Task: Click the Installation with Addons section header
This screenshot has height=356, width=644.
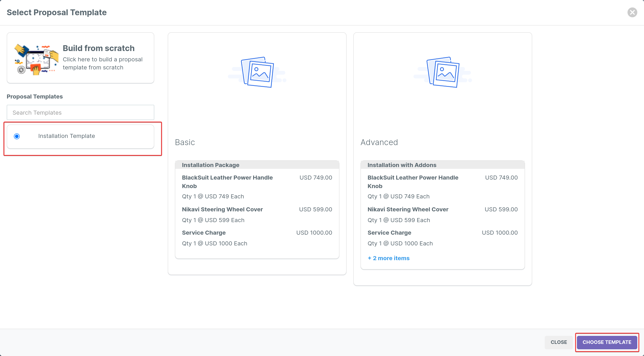Action: coord(402,165)
